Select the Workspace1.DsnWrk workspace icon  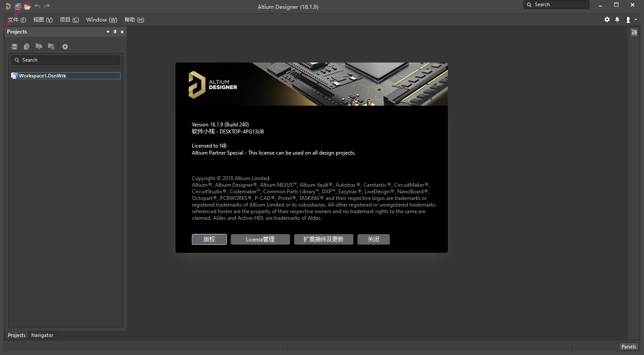pyautogui.click(x=15, y=76)
